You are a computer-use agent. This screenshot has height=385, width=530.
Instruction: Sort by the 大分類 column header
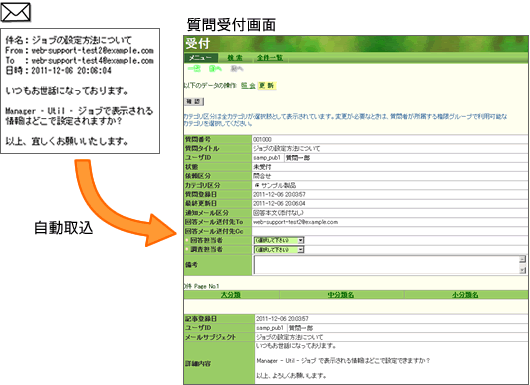pos(230,295)
